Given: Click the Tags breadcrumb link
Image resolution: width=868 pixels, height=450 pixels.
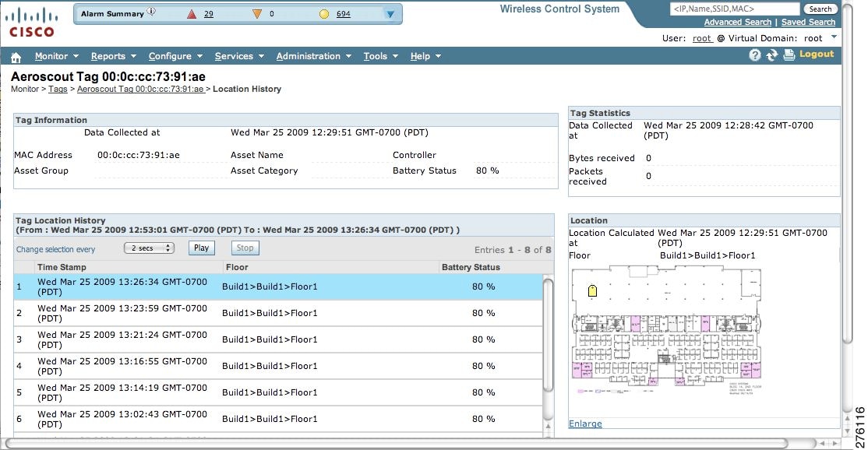Looking at the screenshot, I should click(58, 89).
